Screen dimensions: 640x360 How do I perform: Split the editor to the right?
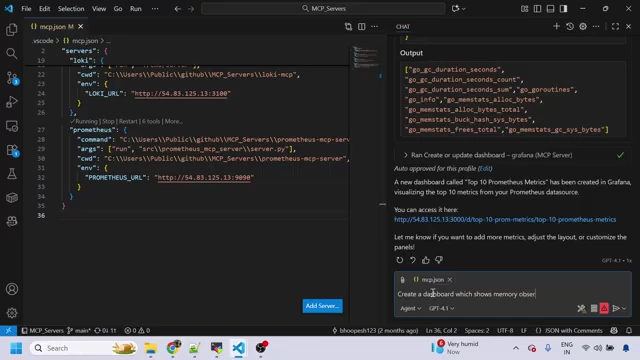(x=362, y=27)
